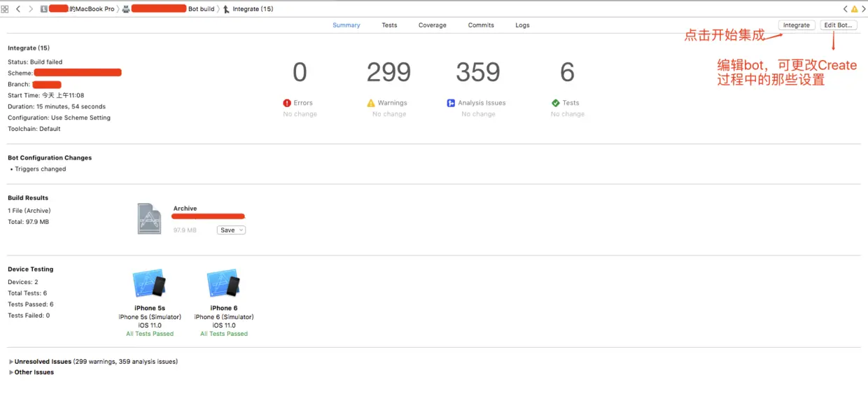Click the yellow warning icon in top-right corner

854,9
